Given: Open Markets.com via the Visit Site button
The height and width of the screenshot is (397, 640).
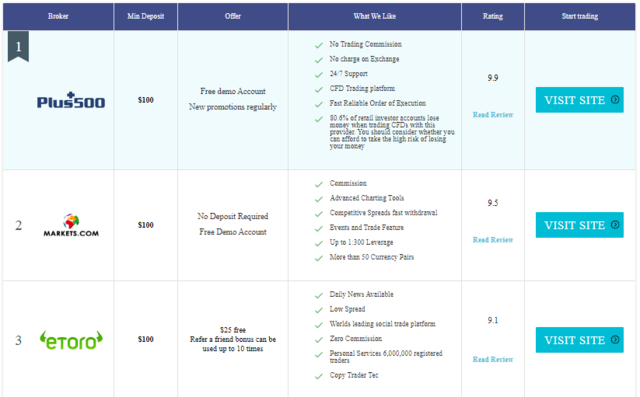Looking at the screenshot, I should (580, 225).
